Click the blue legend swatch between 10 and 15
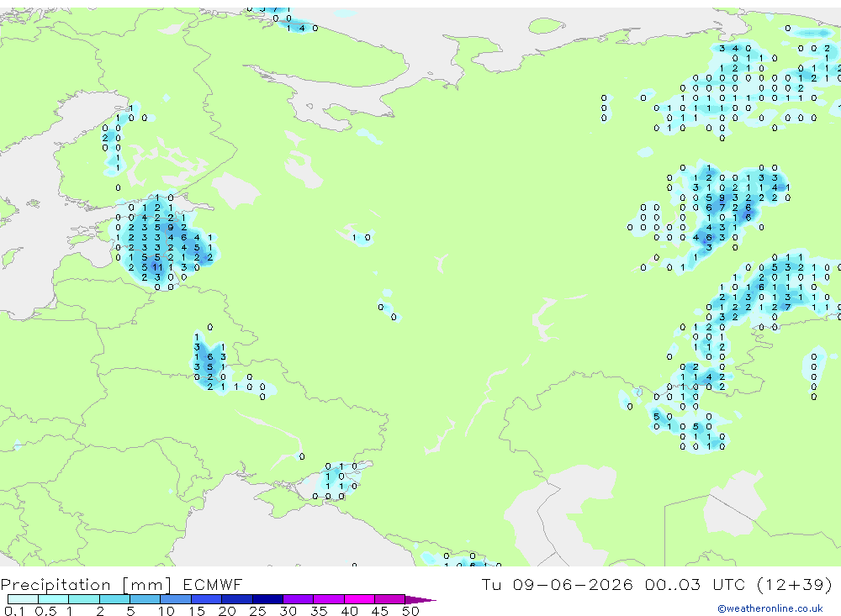 coord(176,599)
